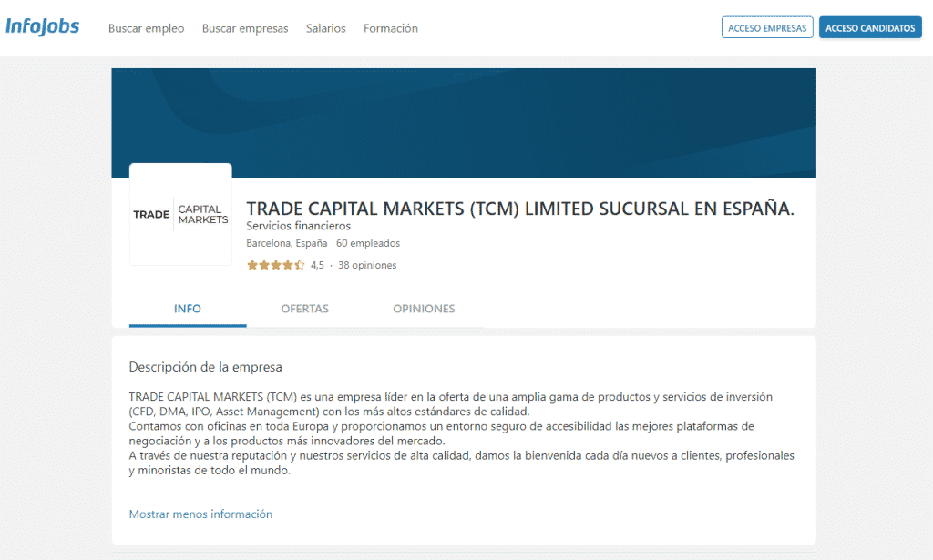Click the 60 empleados text
933x560 pixels.
(x=368, y=243)
